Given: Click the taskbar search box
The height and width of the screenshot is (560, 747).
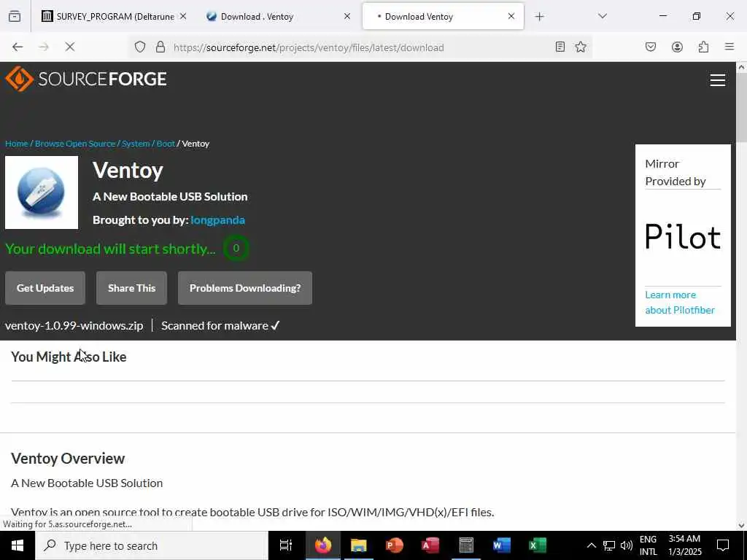Looking at the screenshot, I should [x=152, y=545].
